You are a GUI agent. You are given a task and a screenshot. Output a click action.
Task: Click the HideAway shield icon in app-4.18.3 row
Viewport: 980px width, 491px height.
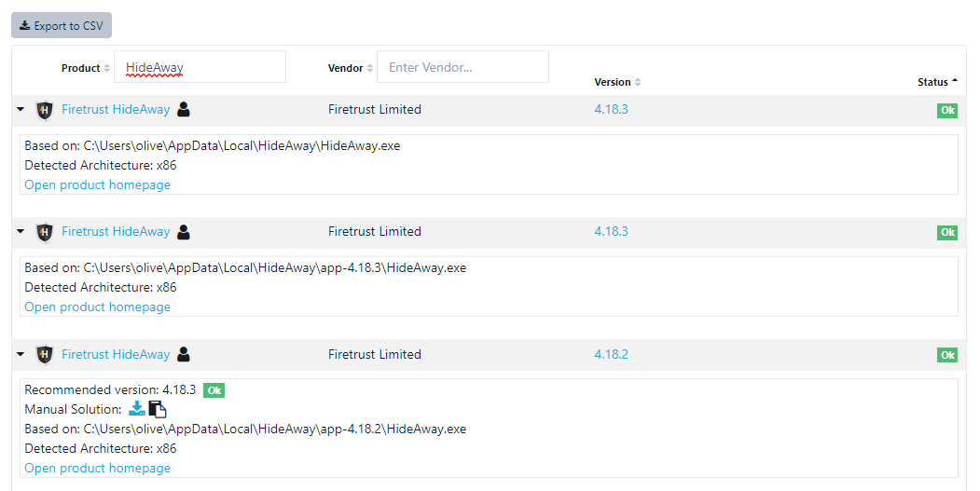[x=45, y=232]
